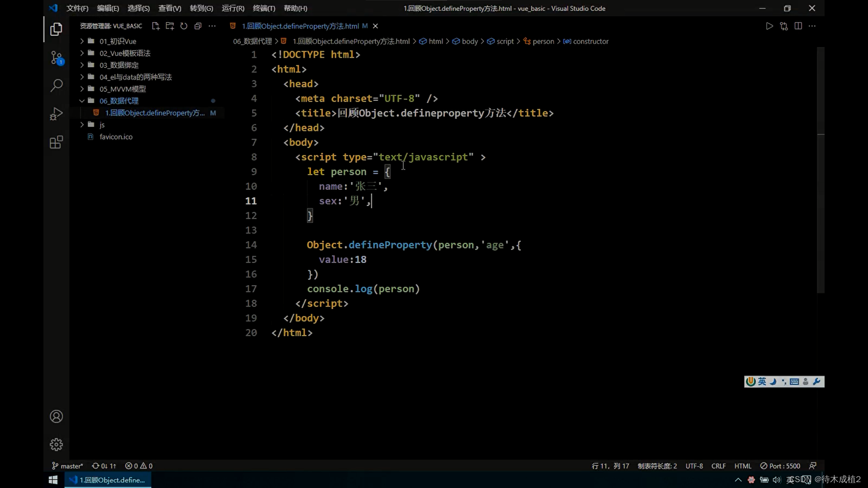
Task: Go to line via row 11 column 17
Action: click(x=610, y=466)
